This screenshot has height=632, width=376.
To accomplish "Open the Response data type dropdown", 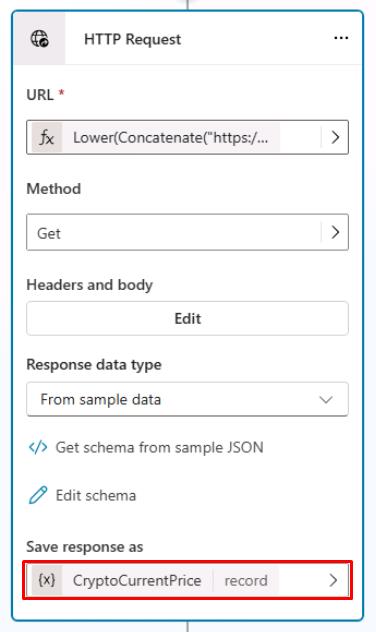I will [187, 399].
